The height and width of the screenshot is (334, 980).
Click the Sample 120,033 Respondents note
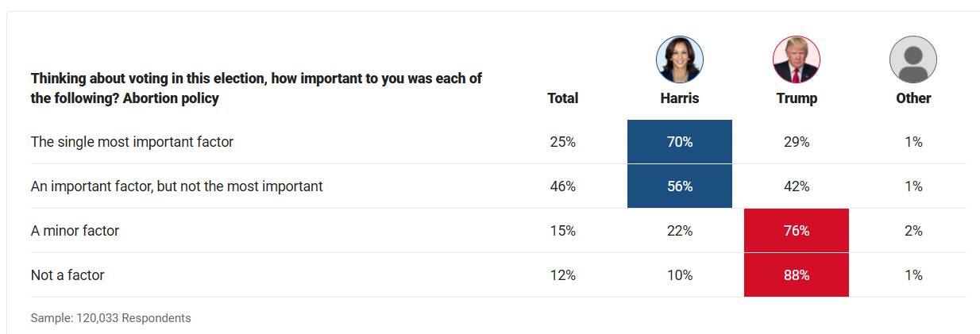[110, 318]
